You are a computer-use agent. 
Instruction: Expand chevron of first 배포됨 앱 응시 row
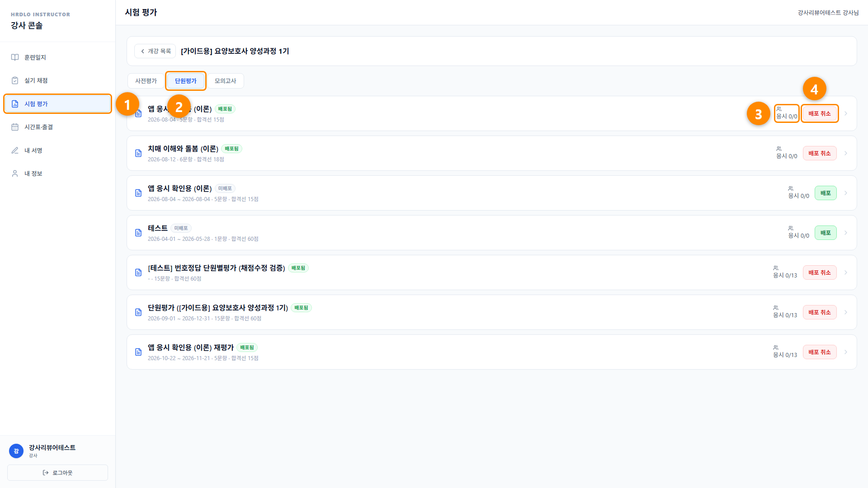pyautogui.click(x=846, y=113)
